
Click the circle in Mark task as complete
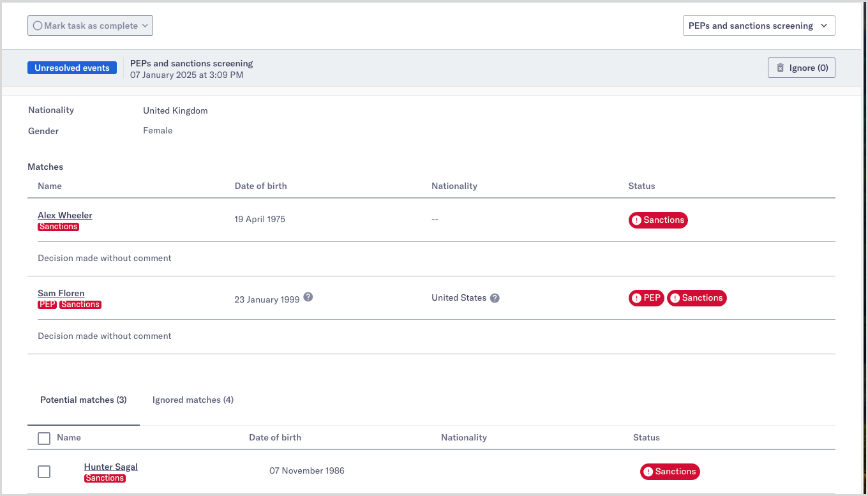pyautogui.click(x=38, y=26)
